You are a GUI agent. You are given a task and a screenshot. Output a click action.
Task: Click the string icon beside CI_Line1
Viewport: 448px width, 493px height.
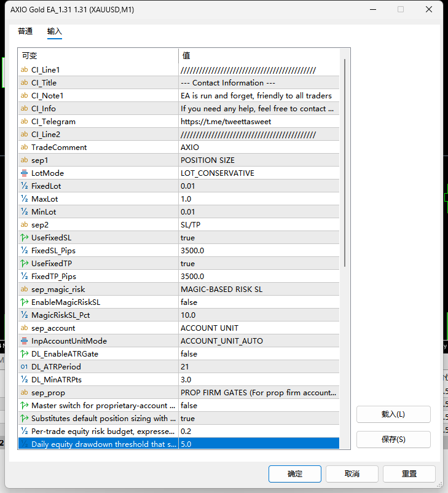[x=24, y=70]
